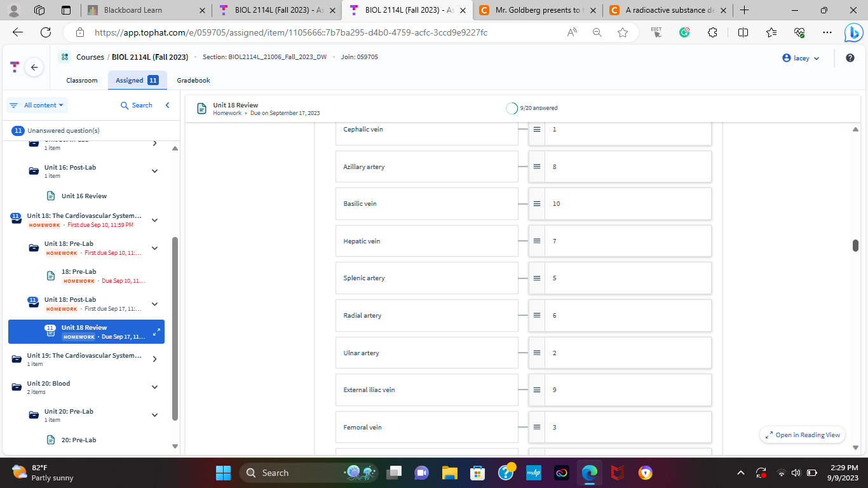Click the expand arrows on Unit 18 Review
Viewport: 868px width, 488px height.
point(156,332)
